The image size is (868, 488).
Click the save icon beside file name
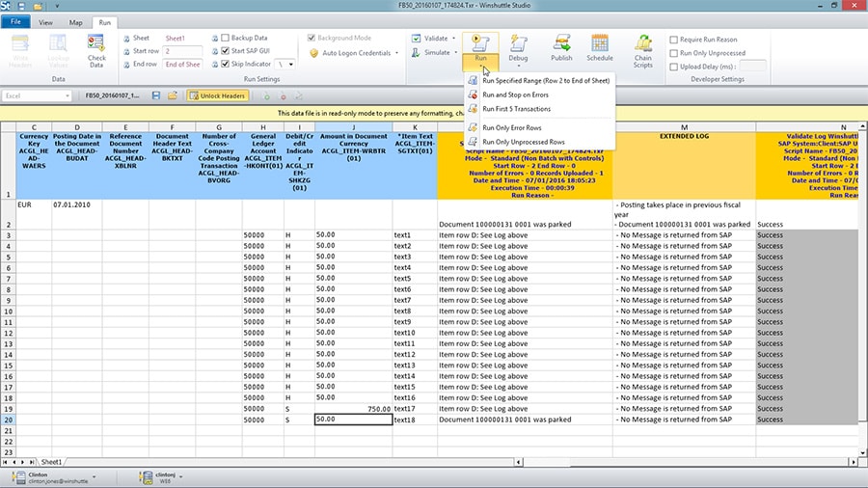point(157,96)
